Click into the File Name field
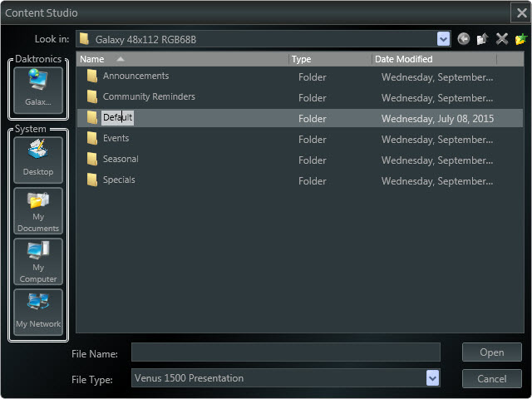532x399 pixels. [x=286, y=352]
